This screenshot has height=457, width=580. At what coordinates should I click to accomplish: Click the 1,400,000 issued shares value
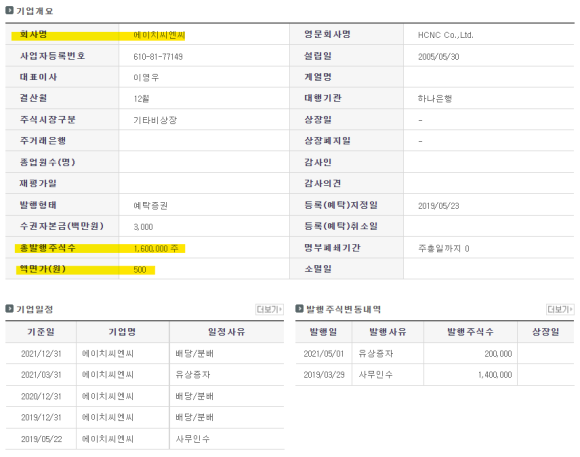[495, 375]
